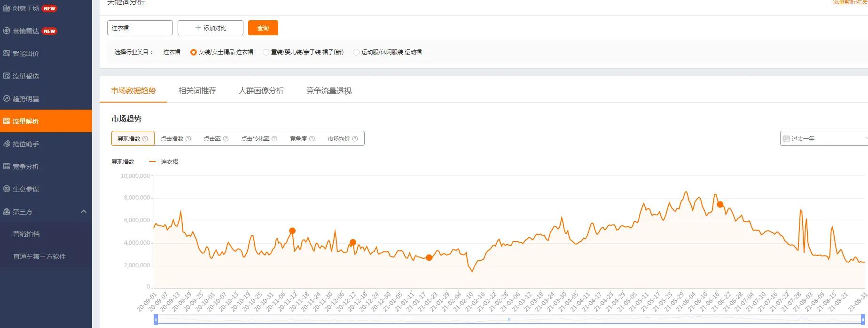Image resolution: width=868 pixels, height=328 pixels.
Task: Switch to 市场数据趋势 tab
Action: pos(133,91)
